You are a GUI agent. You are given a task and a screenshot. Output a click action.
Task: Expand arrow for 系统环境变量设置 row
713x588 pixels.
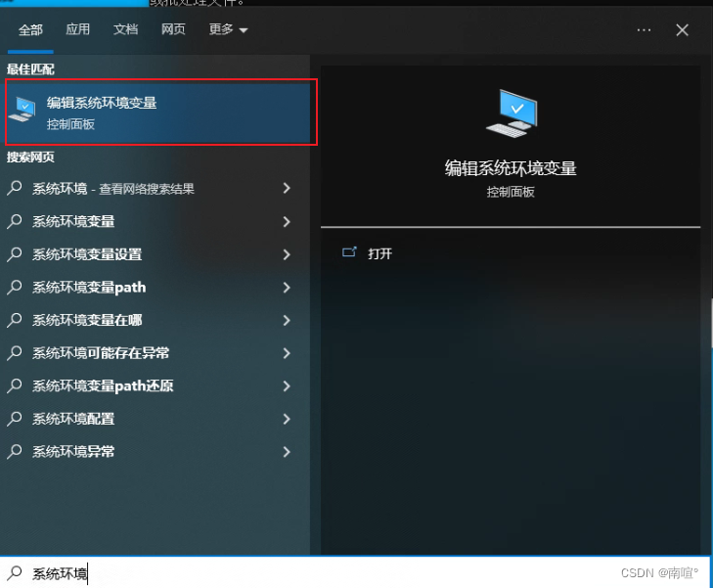pos(287,254)
